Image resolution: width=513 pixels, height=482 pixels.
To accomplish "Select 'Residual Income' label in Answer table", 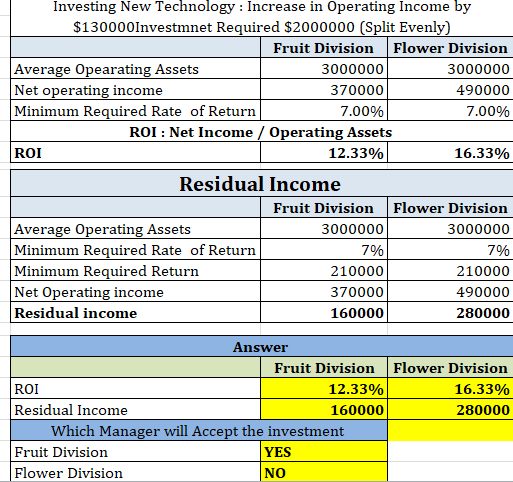I will 135,410.
